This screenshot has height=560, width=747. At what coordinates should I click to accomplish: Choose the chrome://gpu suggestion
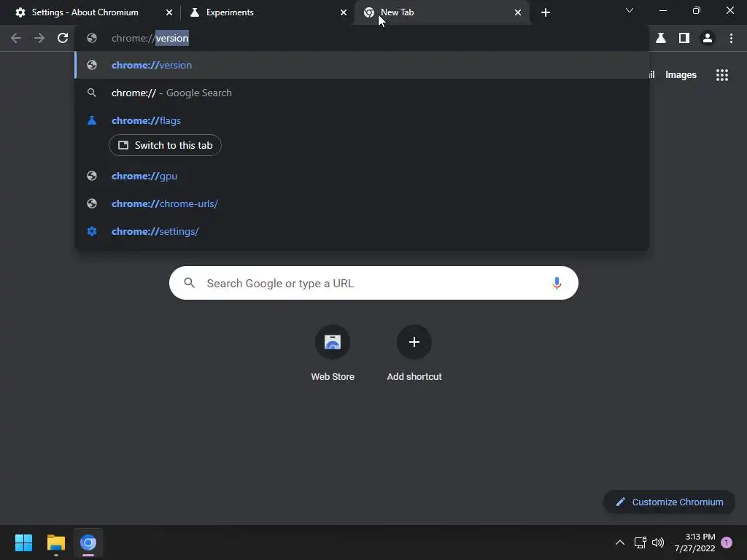(x=362, y=176)
